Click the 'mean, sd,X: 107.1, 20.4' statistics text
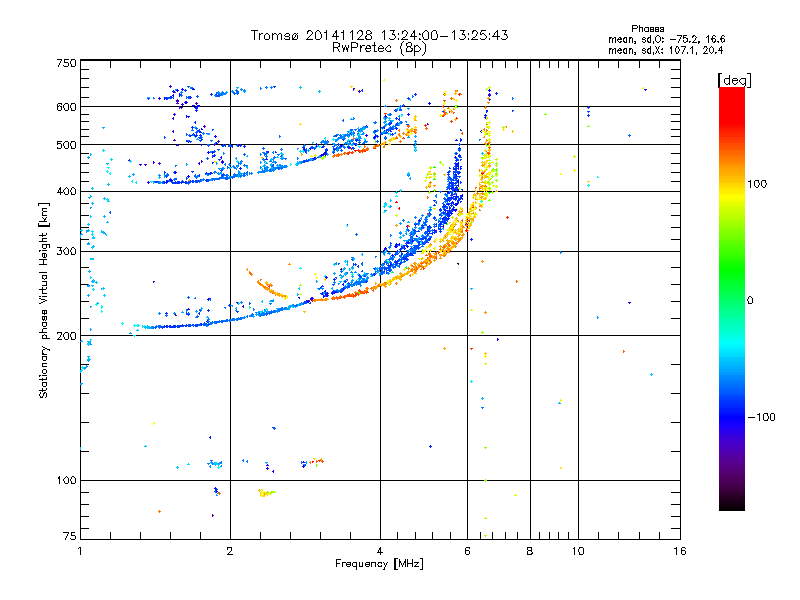This screenshot has width=800, height=600. pyautogui.click(x=665, y=50)
